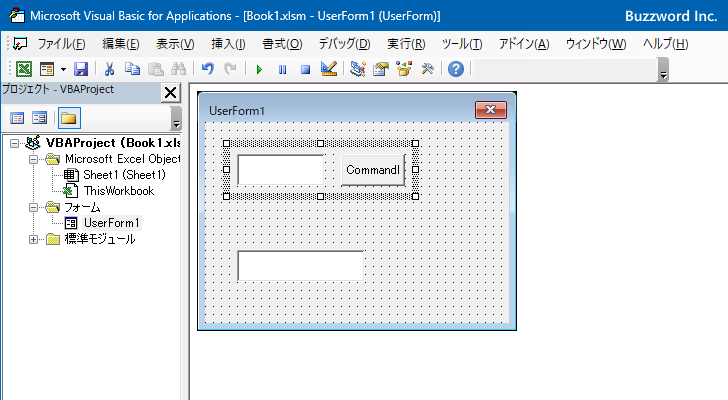Collapse the フォーム folder node

click(33, 207)
